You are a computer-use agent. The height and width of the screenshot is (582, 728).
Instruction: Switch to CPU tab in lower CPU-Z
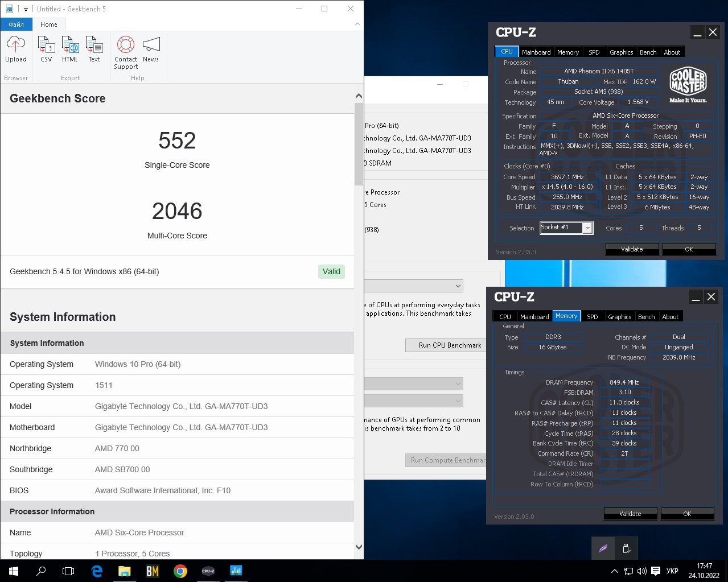(505, 316)
